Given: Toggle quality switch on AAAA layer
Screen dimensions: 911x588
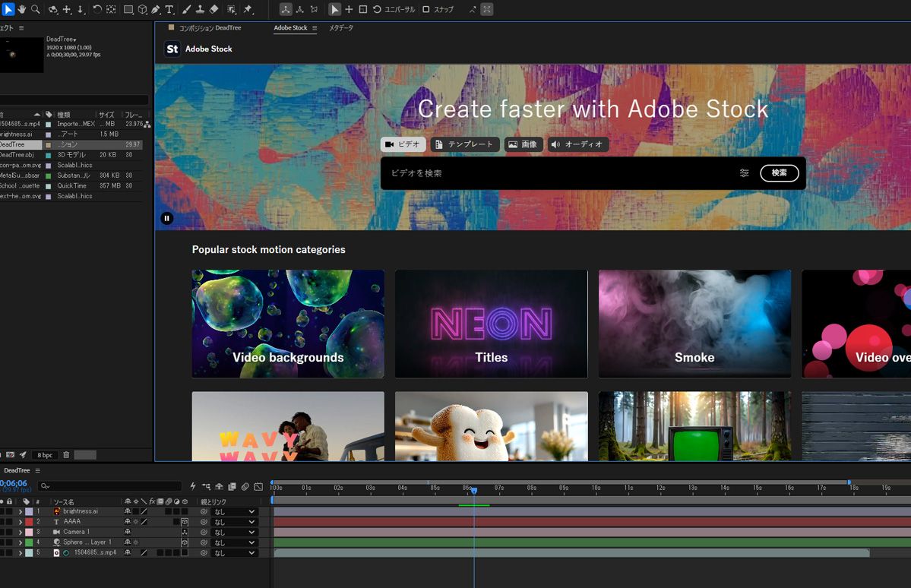Looking at the screenshot, I should [x=144, y=522].
